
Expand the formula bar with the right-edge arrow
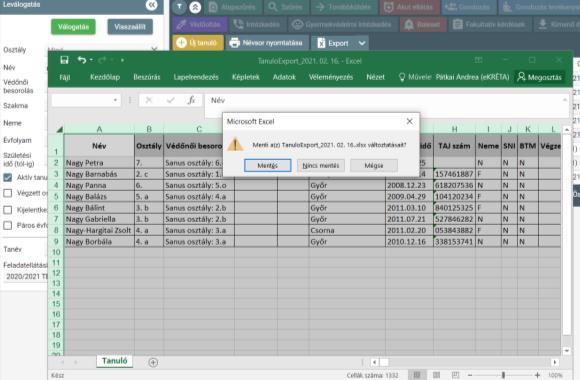(564, 100)
